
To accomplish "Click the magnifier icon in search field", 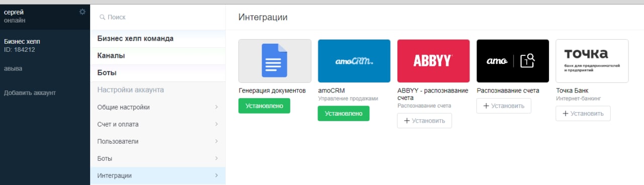I will coord(102,17).
